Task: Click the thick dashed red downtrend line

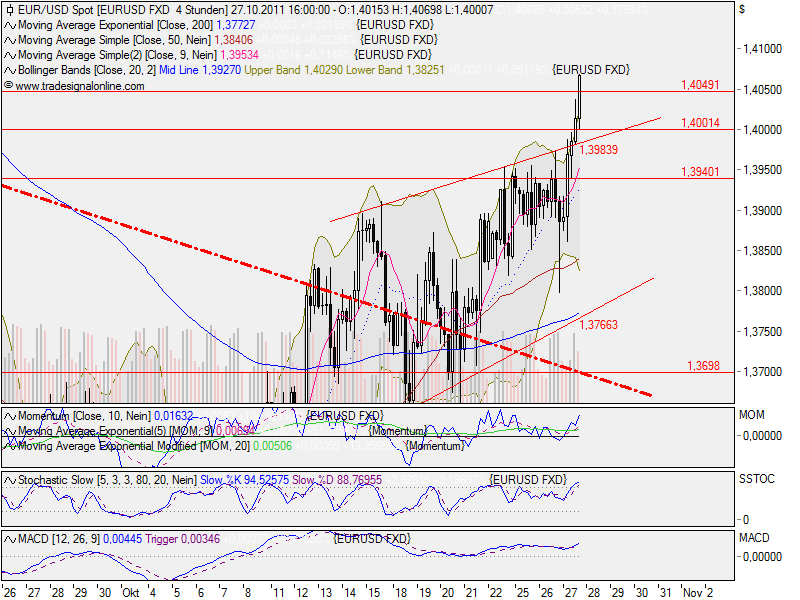Action: 327,291
